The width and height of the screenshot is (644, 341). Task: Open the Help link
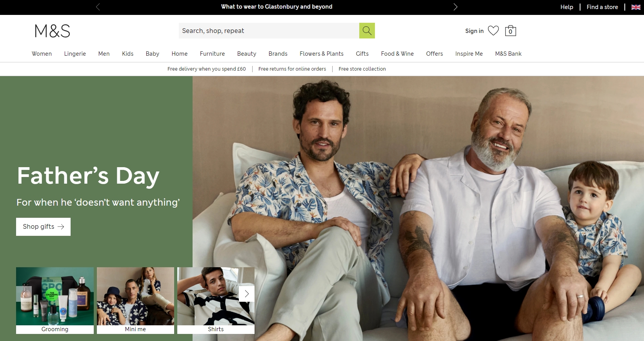(567, 7)
